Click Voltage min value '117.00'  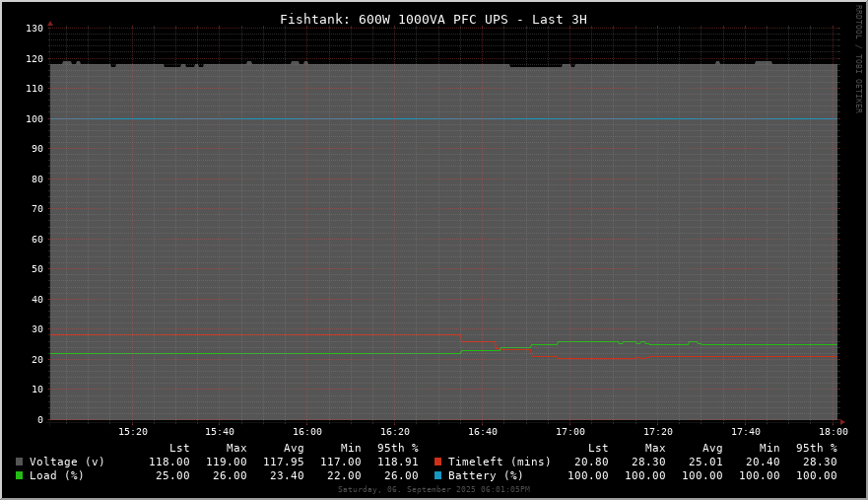point(341,462)
